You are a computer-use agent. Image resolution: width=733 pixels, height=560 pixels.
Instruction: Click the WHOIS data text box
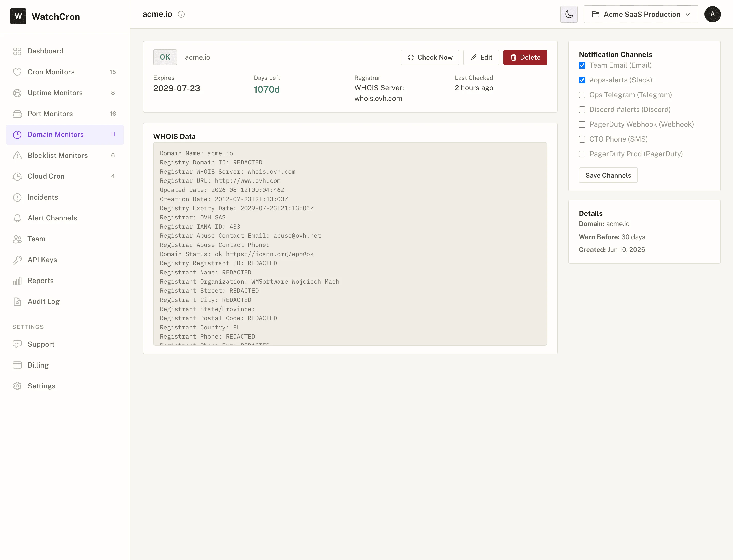[x=350, y=244]
